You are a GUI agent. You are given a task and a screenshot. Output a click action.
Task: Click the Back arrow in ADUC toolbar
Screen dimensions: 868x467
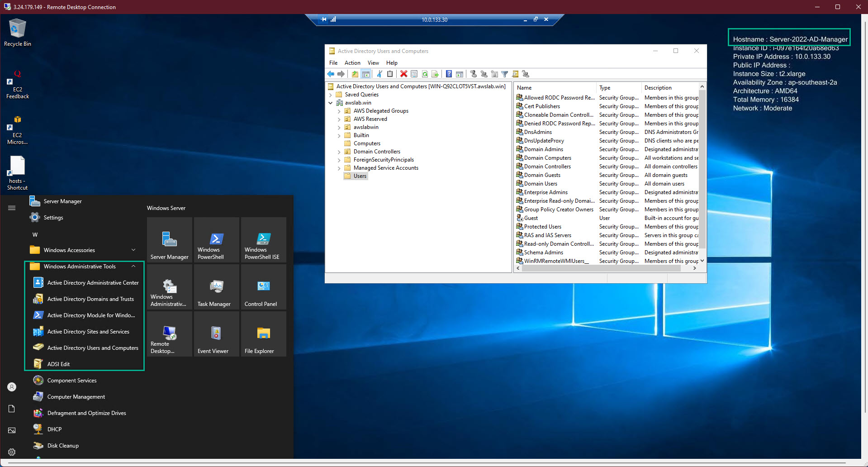[x=331, y=74]
